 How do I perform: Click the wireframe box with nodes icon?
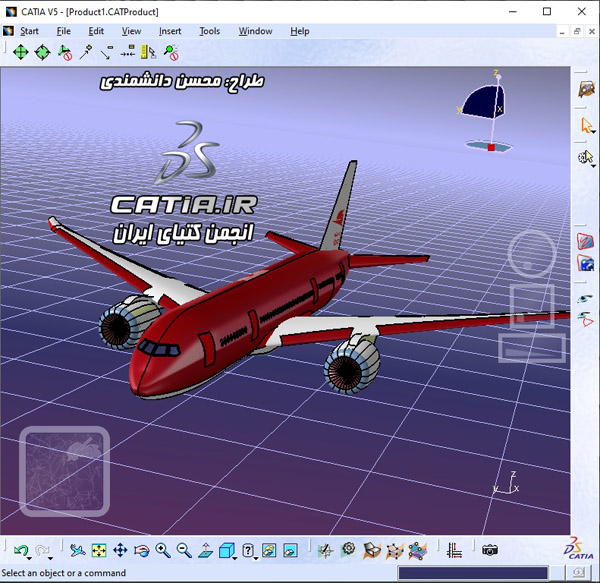coord(395,551)
